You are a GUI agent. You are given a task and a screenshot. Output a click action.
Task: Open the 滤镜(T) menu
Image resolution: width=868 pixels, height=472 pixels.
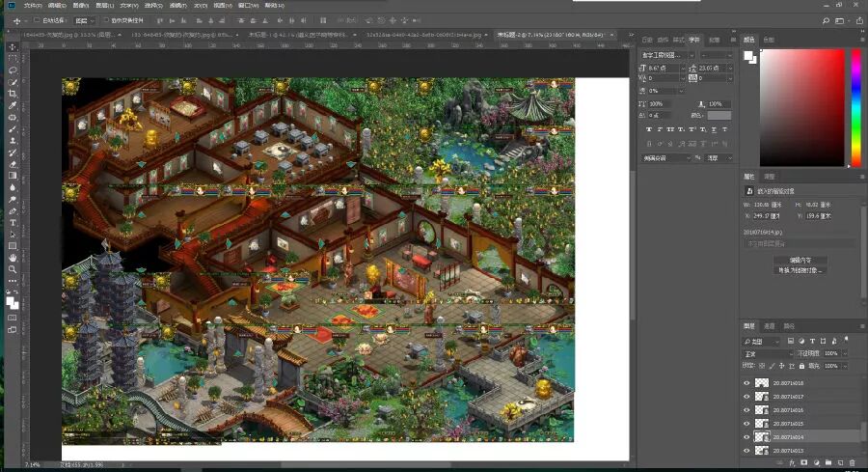(x=177, y=6)
